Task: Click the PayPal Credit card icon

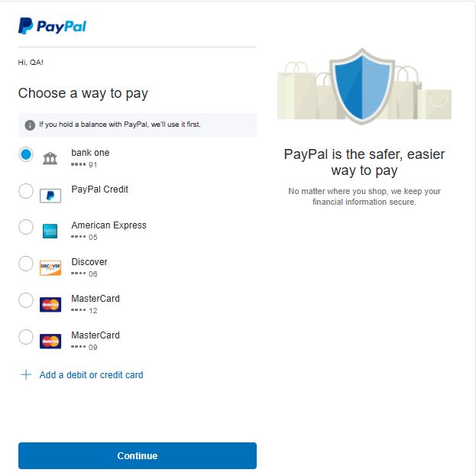Action: (x=50, y=196)
